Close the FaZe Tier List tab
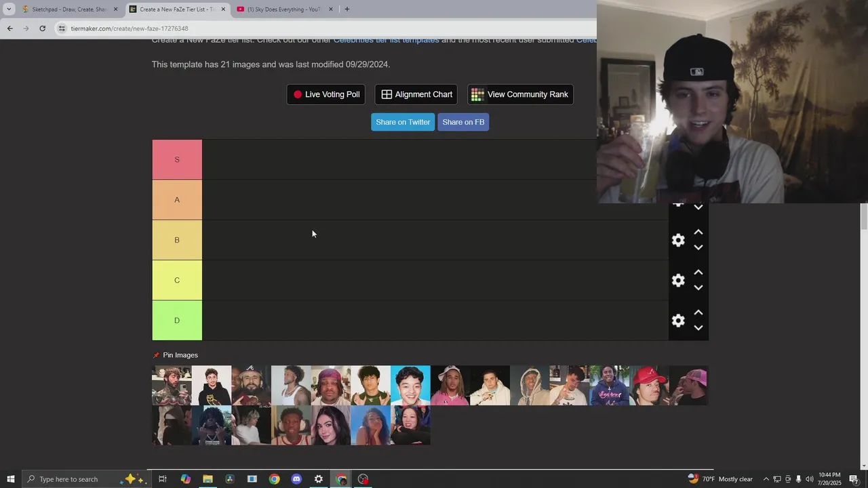Image resolution: width=868 pixels, height=488 pixels. 223,9
